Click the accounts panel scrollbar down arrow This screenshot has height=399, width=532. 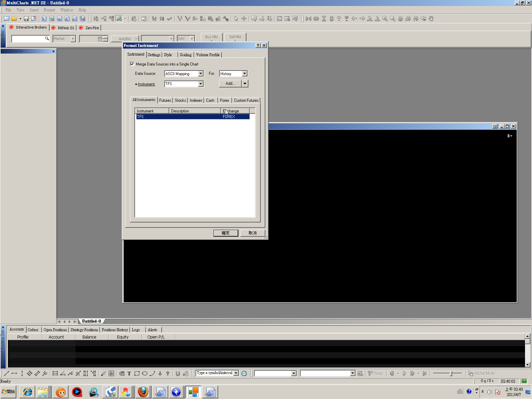point(527,365)
